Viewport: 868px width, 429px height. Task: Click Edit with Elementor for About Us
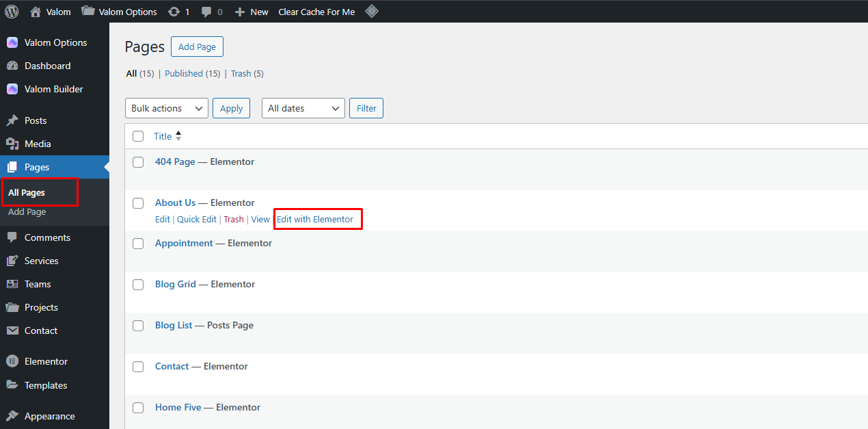tap(315, 220)
